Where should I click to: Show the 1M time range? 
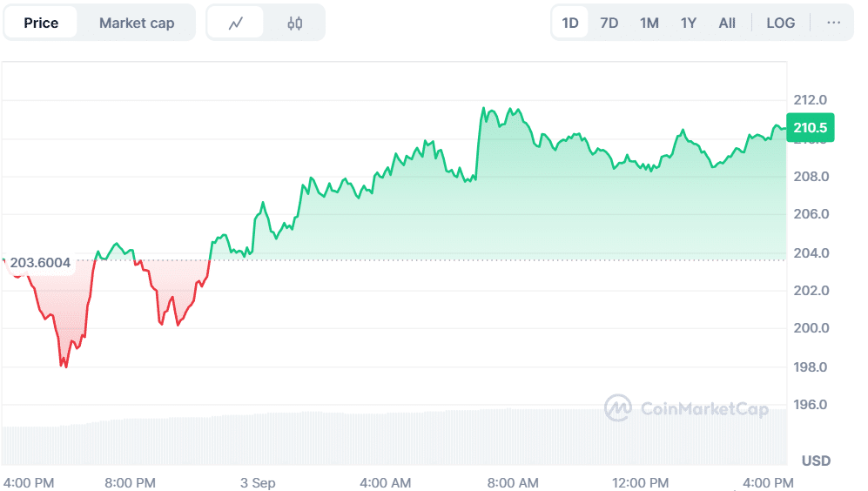pos(649,23)
